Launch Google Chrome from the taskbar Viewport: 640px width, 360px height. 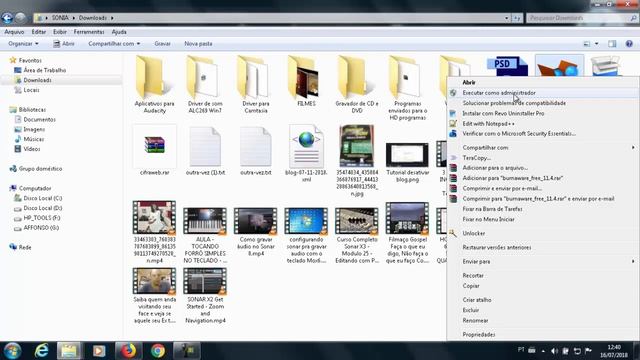click(158, 351)
